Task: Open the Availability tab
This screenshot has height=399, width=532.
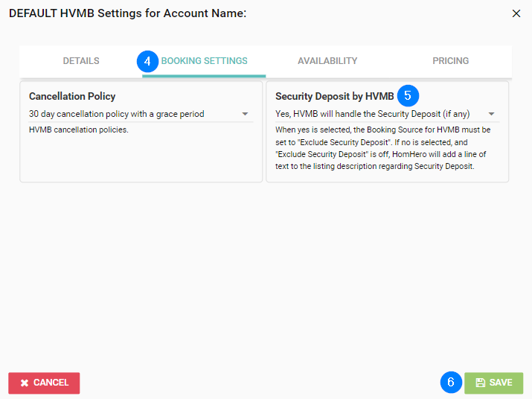Action: [327, 61]
